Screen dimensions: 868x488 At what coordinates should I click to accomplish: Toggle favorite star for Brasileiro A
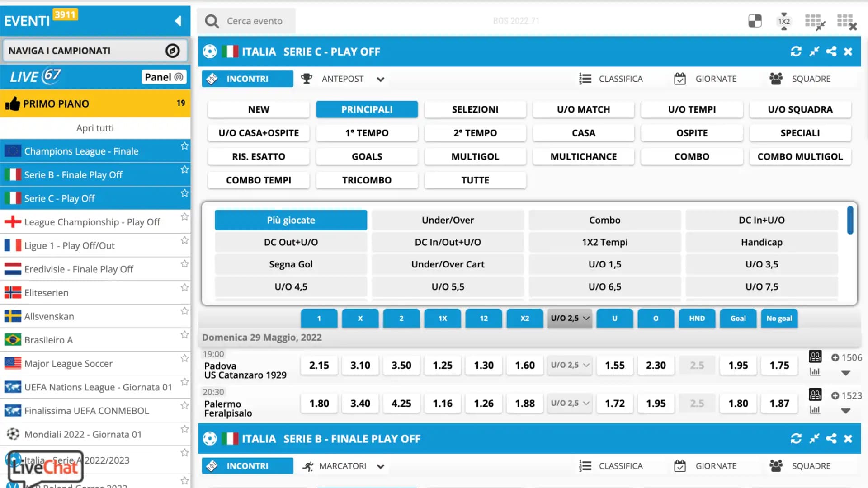[x=184, y=334]
